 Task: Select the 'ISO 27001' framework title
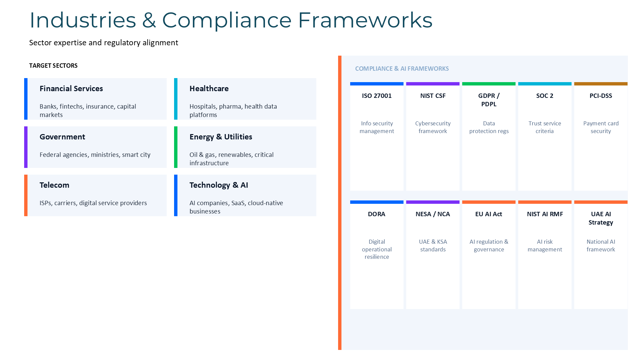click(377, 96)
